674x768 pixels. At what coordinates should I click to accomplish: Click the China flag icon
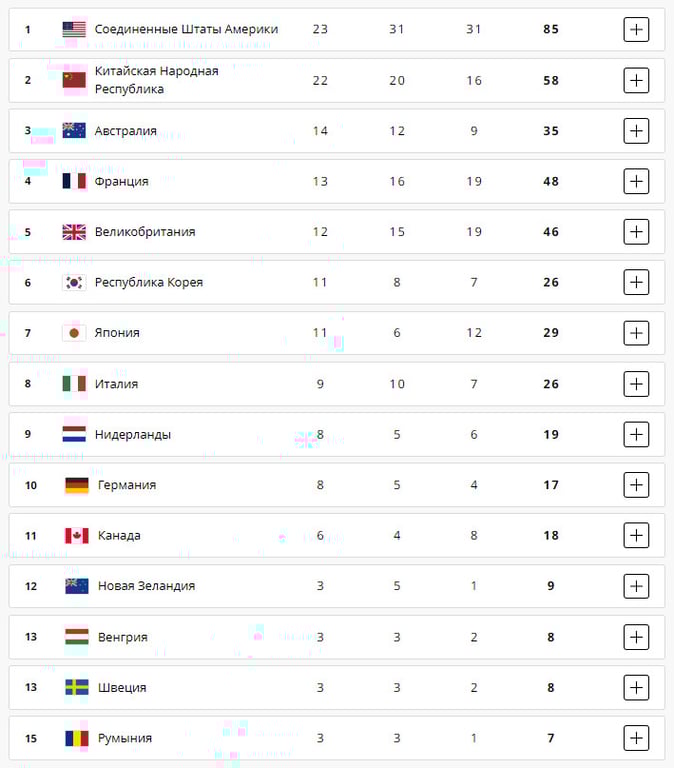(x=74, y=80)
